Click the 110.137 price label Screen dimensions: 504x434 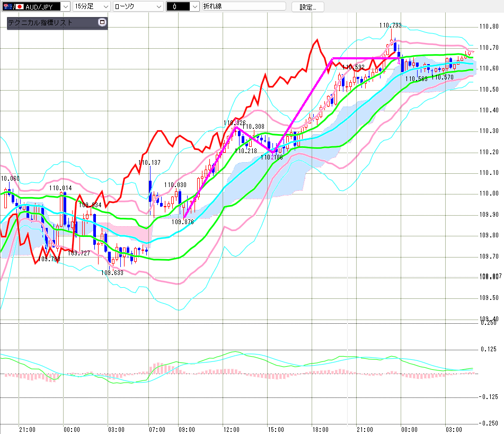[x=149, y=163]
